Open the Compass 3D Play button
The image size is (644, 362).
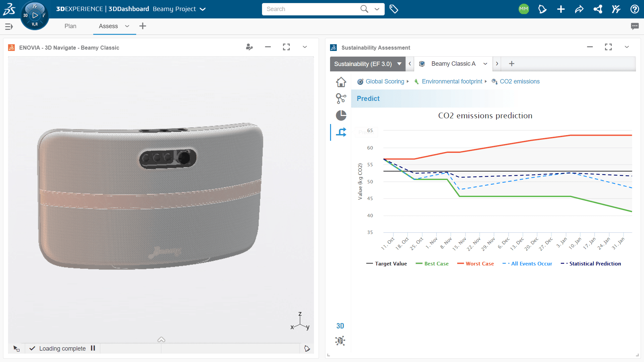coord(35,15)
